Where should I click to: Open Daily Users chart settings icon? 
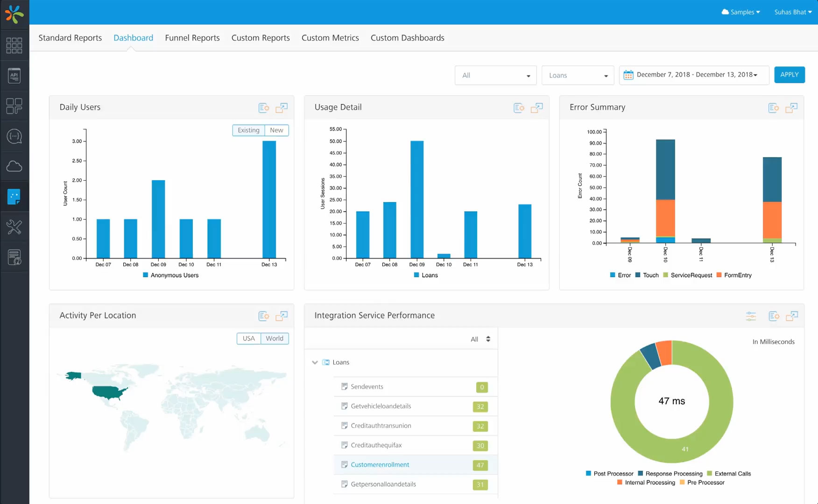(264, 108)
